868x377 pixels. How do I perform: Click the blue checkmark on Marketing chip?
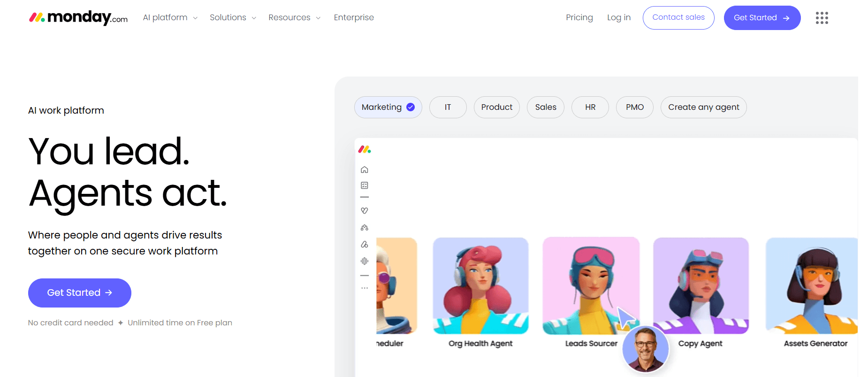(x=411, y=107)
